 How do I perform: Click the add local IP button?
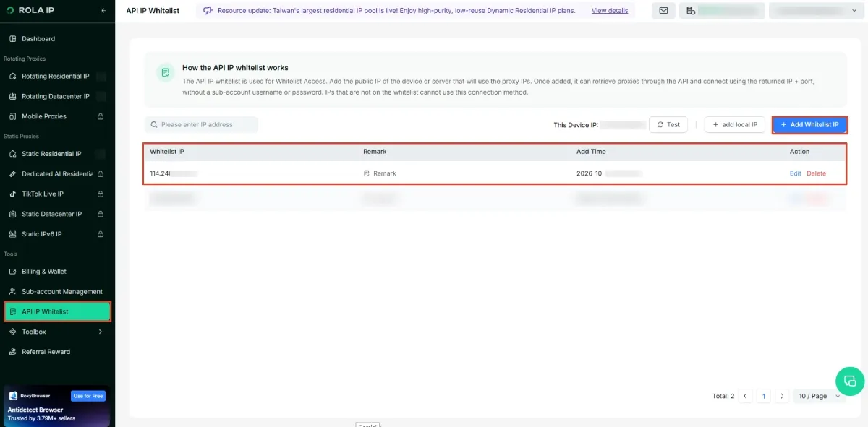[x=735, y=124]
